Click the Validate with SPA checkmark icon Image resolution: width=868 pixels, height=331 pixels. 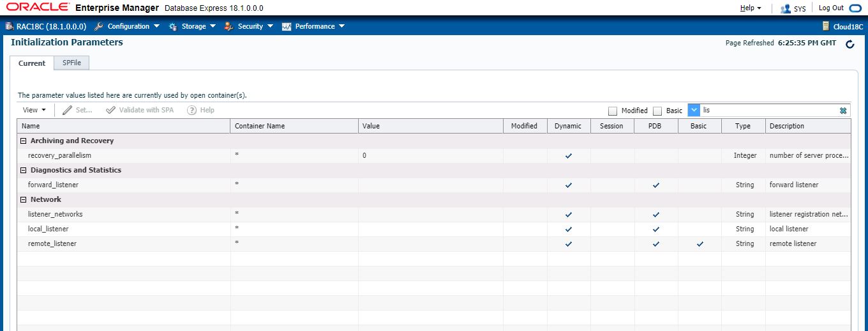[111, 110]
